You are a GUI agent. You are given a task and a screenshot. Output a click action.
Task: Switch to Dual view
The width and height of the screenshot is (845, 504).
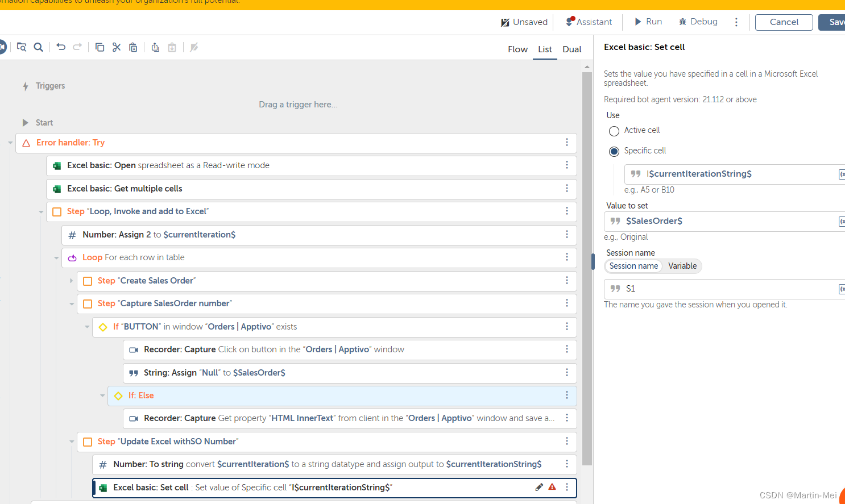coord(572,49)
